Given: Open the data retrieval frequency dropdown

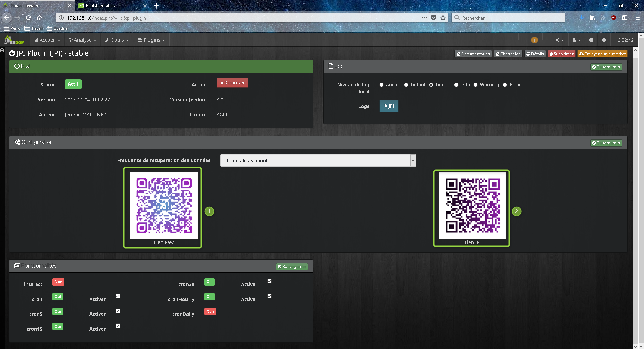Looking at the screenshot, I should click(x=318, y=160).
